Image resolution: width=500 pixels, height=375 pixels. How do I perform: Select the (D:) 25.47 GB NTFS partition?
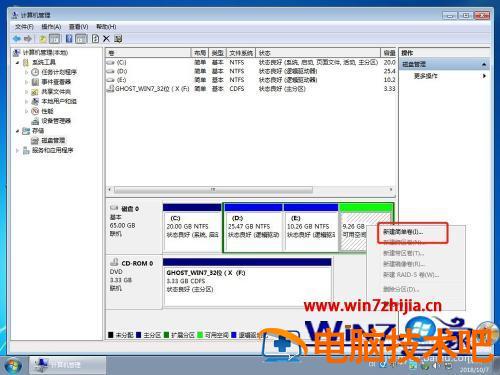coord(253,228)
